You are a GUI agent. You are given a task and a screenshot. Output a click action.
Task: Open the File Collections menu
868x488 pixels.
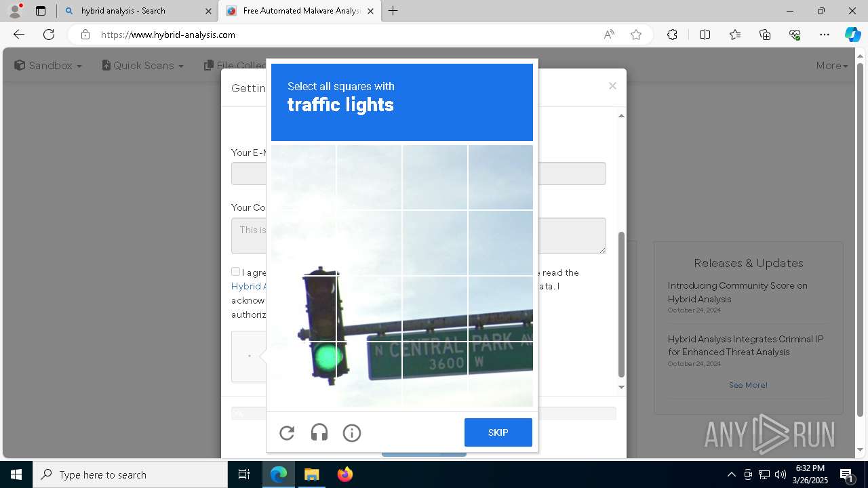(x=235, y=66)
